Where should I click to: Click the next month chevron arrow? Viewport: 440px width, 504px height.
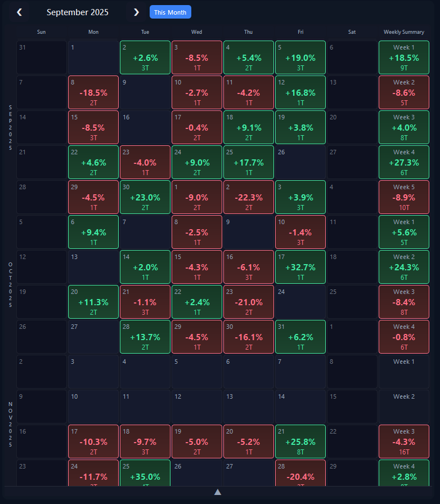[136, 12]
